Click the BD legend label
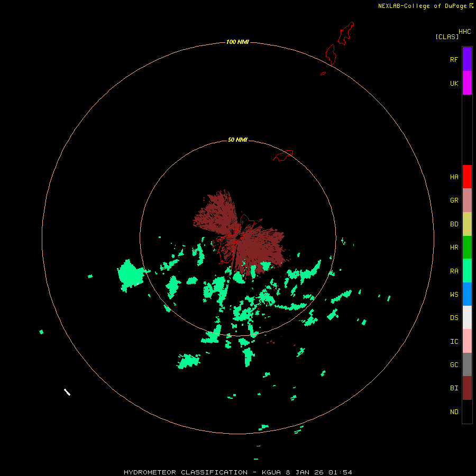Viewport: 476px width, 476px height. [454, 224]
